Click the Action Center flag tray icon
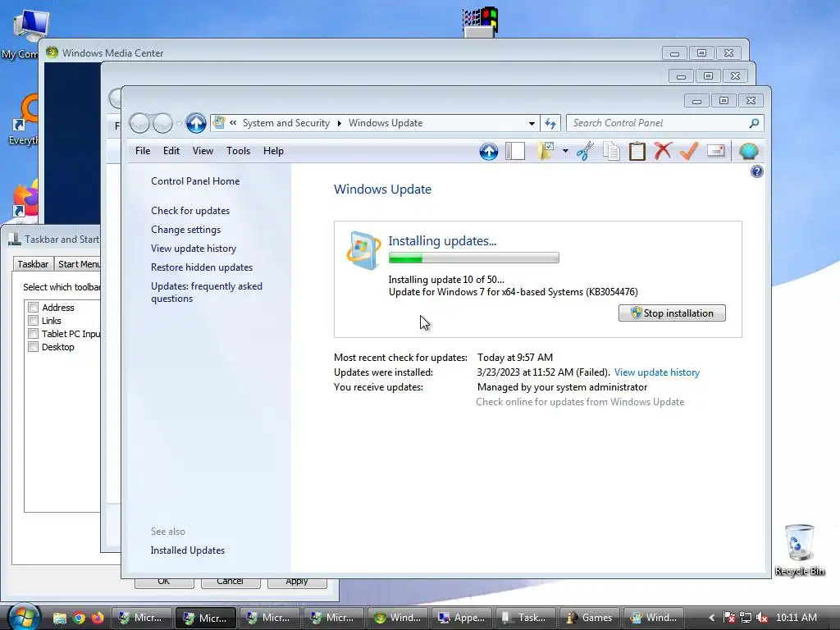Viewport: 840px width, 630px height. click(729, 618)
